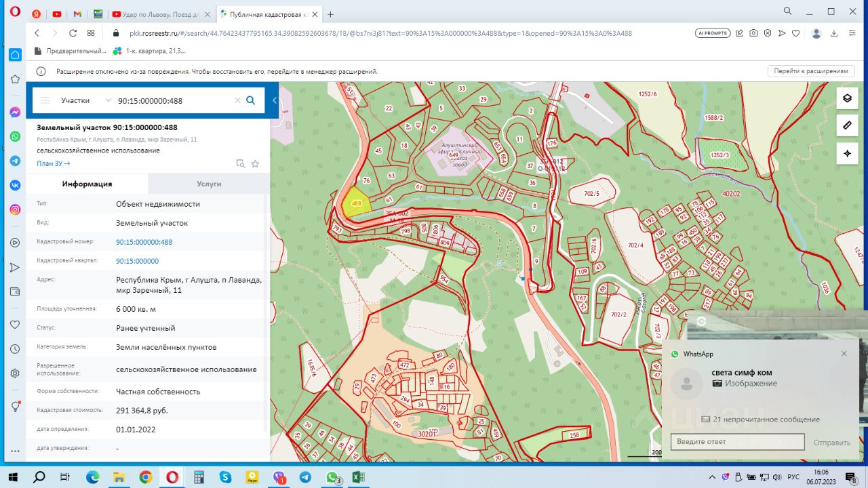Click the WhatsApp reply input field

737,442
